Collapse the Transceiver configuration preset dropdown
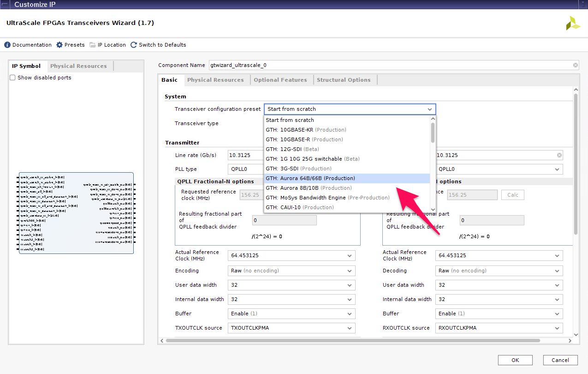Viewport: 588px width, 374px height. (429, 109)
